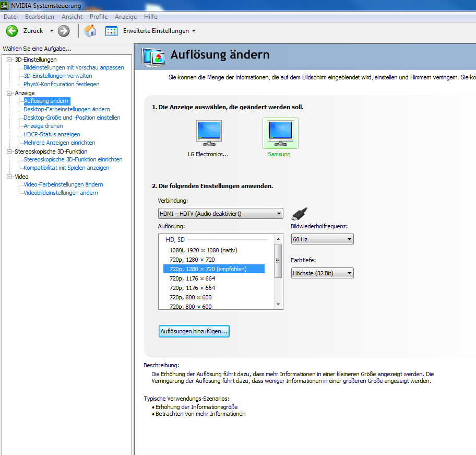Click the HD, SD resolution group header
Image resolution: width=476 pixels, height=455 pixels.
(175, 240)
